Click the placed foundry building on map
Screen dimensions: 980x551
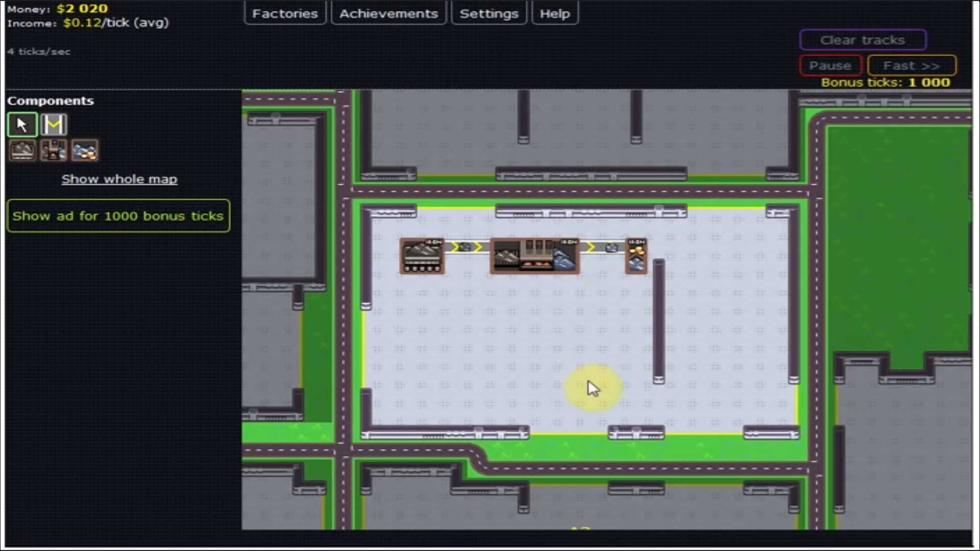[534, 256]
